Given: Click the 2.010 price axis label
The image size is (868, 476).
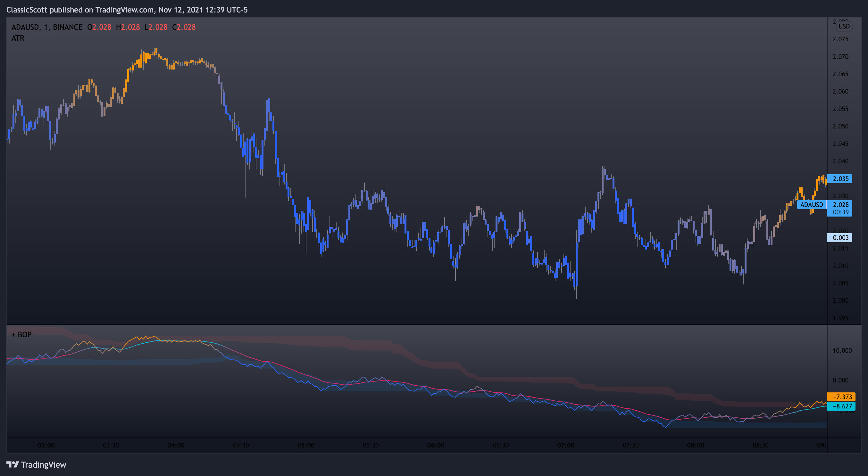Looking at the screenshot, I should click(x=840, y=266).
